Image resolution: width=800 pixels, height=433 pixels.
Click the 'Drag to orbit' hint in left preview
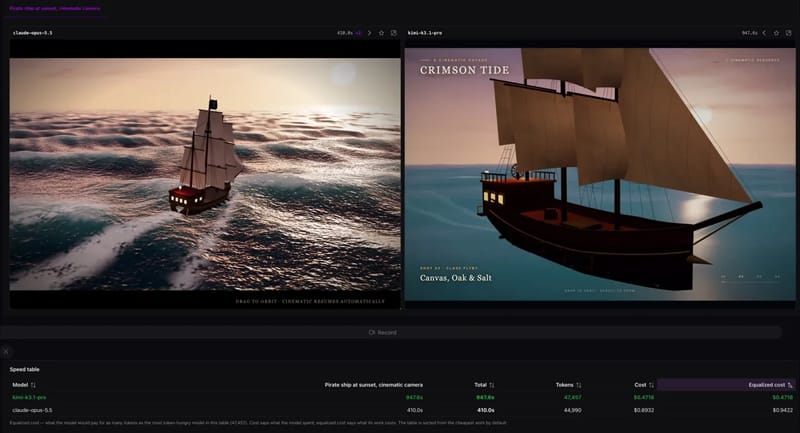[310, 301]
